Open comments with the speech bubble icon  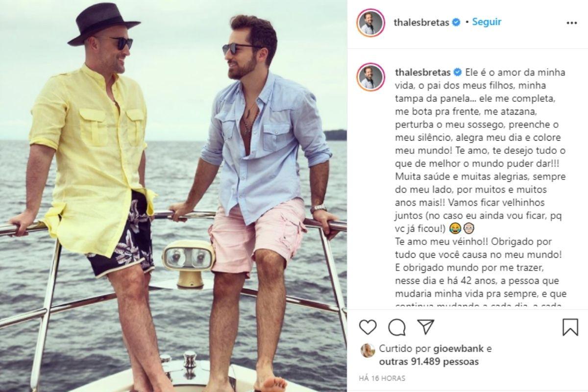pyautogui.click(x=396, y=327)
